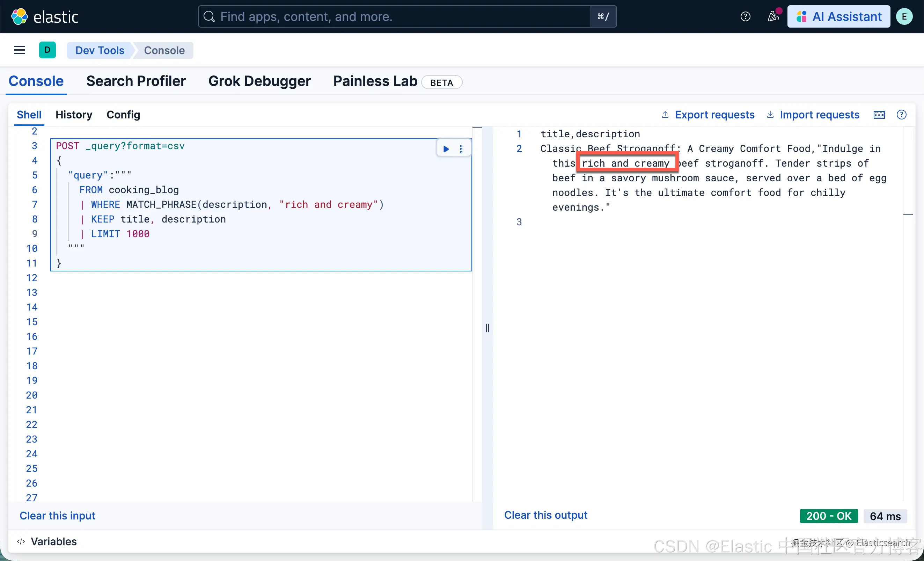Focus the Find apps search field
This screenshot has height=561, width=924.
point(394,16)
